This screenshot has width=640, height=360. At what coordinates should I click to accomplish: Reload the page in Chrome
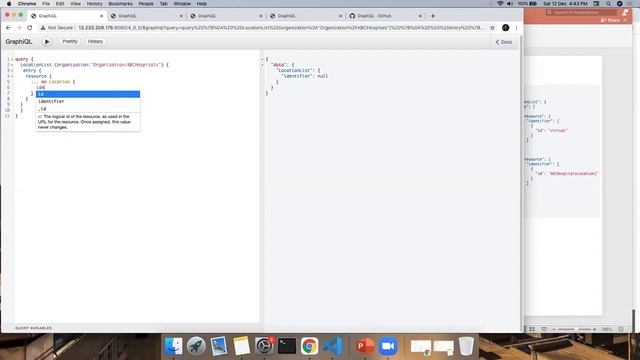29,28
